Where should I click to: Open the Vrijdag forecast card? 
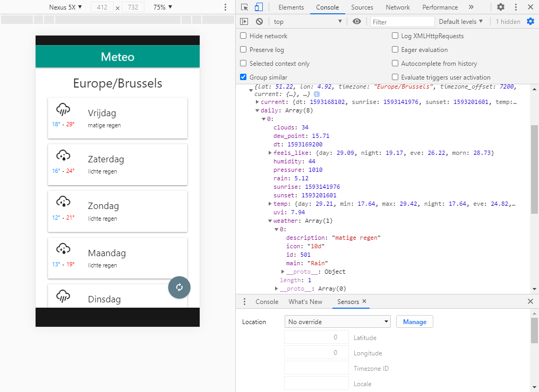[x=117, y=118]
